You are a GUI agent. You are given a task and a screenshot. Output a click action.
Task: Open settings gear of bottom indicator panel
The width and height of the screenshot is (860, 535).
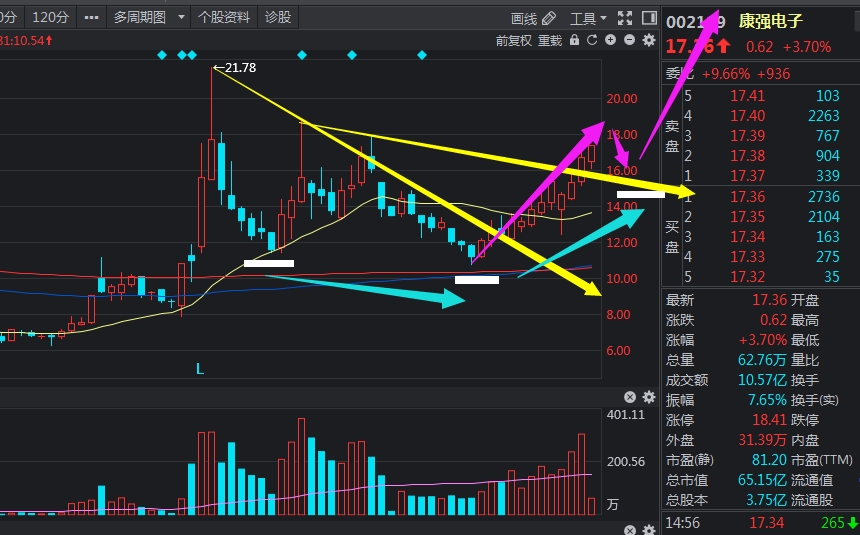click(648, 529)
